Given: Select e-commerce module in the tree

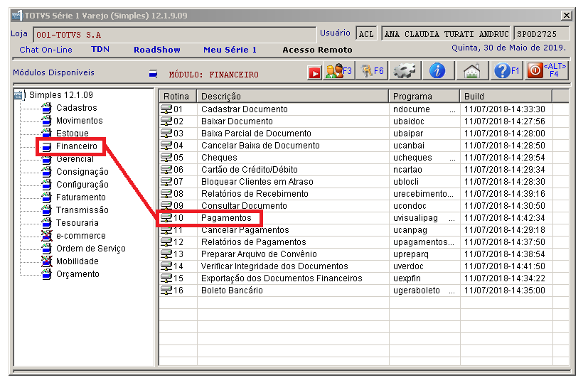Looking at the screenshot, I should point(80,236).
